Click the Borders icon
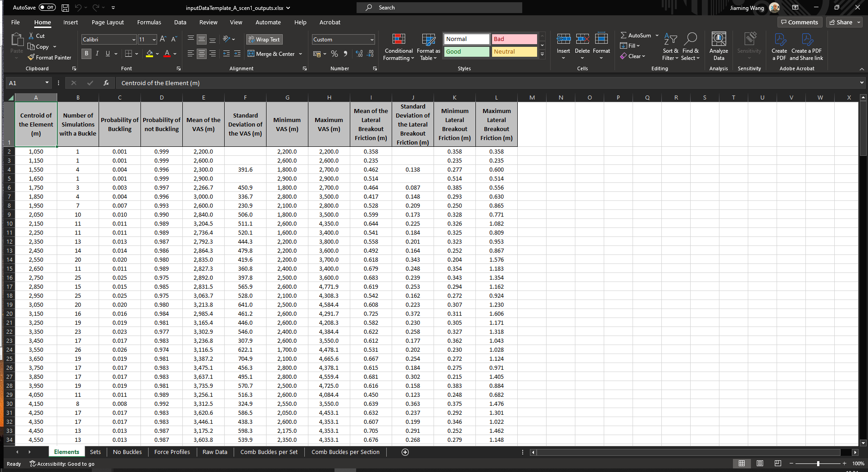The height and width of the screenshot is (472, 868). [129, 54]
